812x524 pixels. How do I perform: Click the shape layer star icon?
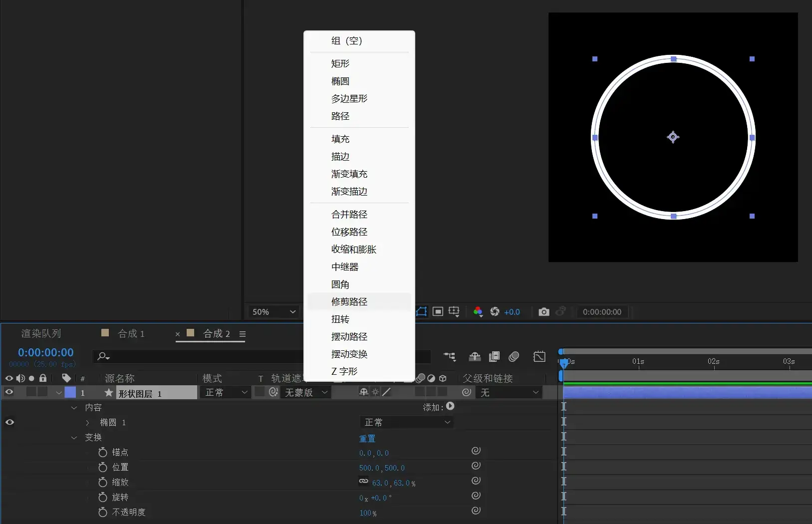[x=109, y=393]
